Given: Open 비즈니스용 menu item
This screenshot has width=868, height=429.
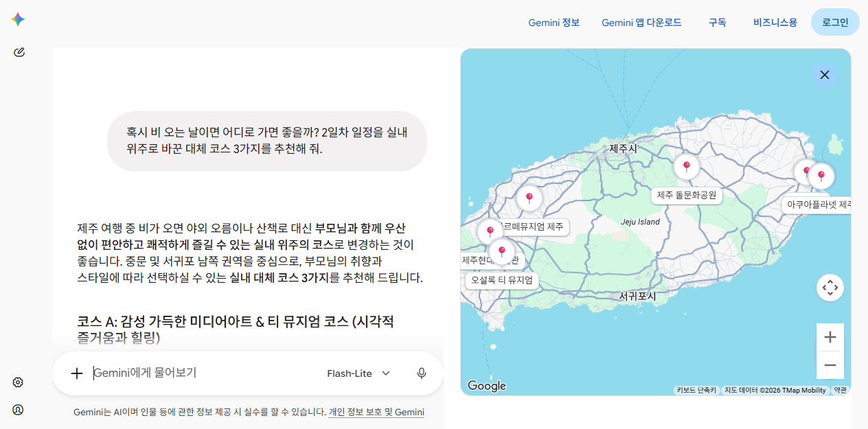Looking at the screenshot, I should tap(775, 23).
